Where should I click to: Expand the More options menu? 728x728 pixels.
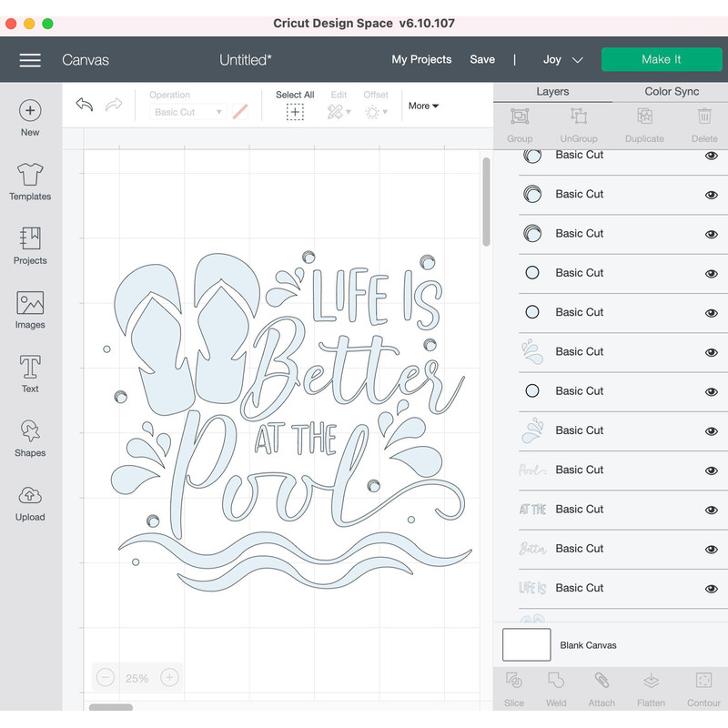422,106
